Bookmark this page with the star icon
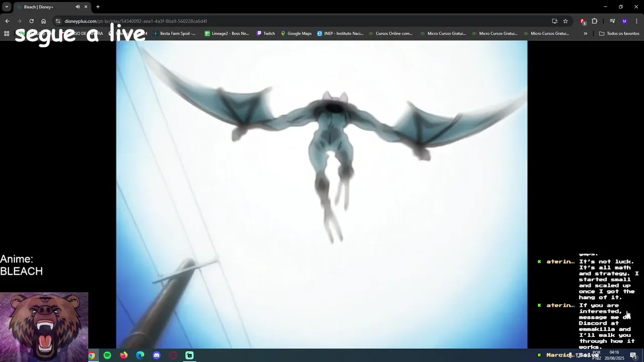 click(x=566, y=21)
